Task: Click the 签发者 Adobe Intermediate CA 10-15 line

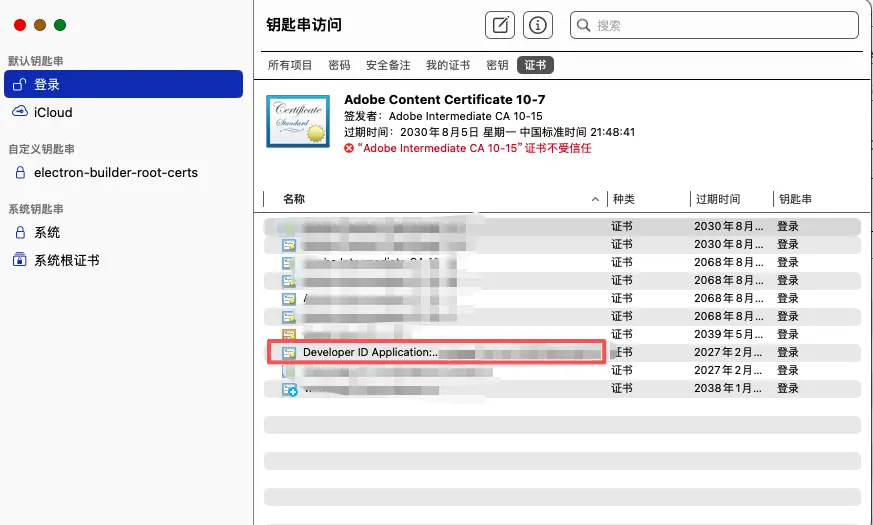Action: 443,116
